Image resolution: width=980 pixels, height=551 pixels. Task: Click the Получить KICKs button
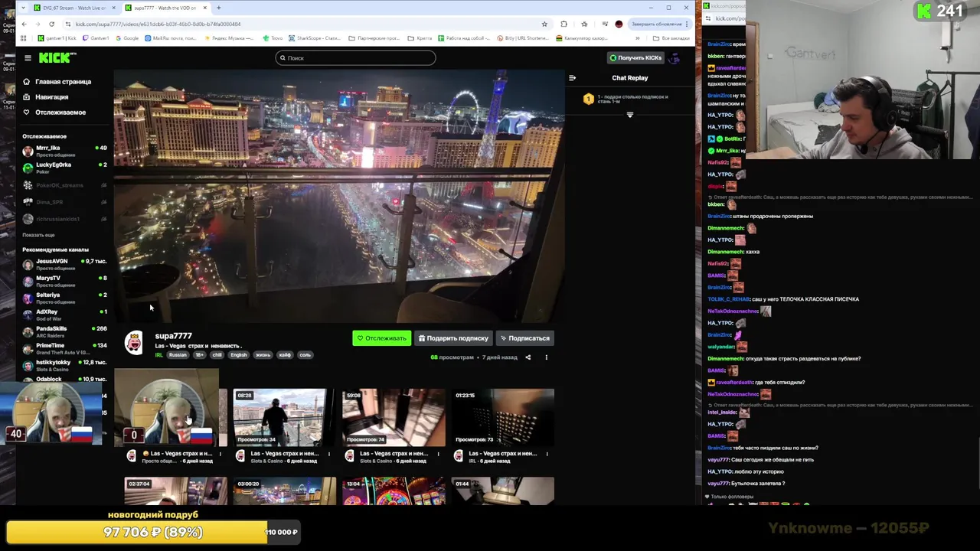point(635,58)
